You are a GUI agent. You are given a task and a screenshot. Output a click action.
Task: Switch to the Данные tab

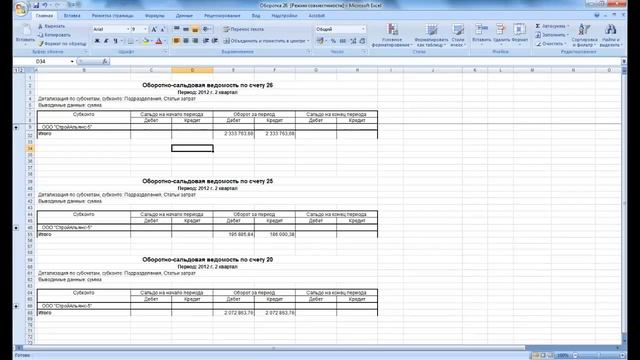coord(184,16)
